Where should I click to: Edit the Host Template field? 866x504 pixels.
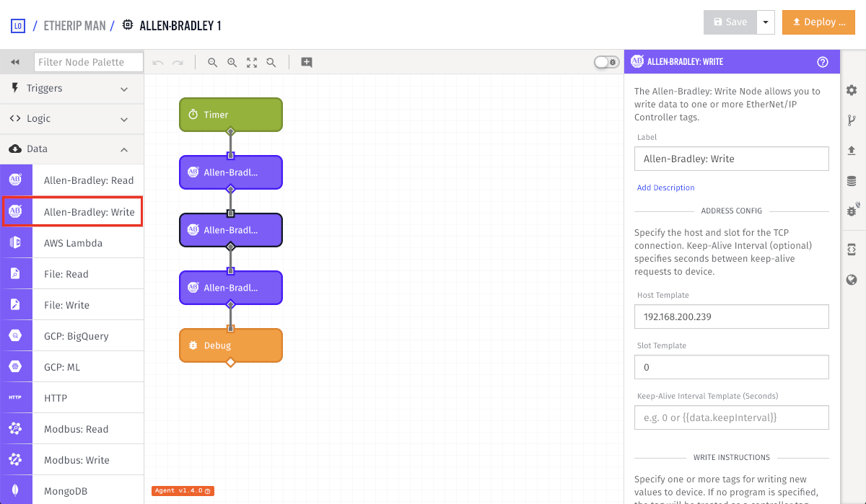point(732,317)
